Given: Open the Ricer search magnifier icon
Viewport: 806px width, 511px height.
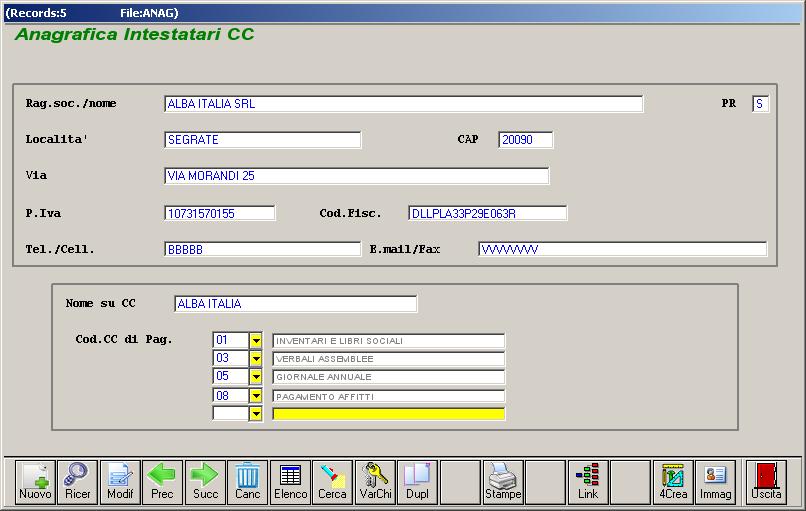Looking at the screenshot, I should [78, 482].
